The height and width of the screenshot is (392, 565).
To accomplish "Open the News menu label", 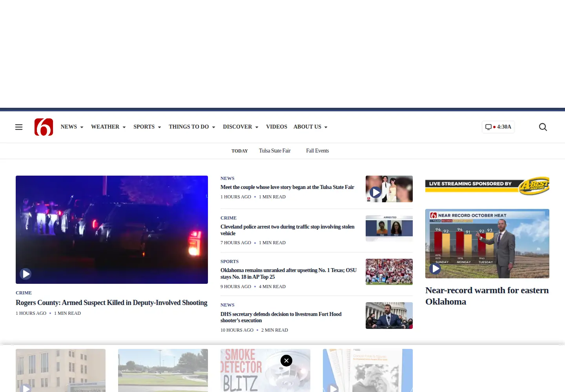I will pyautogui.click(x=69, y=127).
